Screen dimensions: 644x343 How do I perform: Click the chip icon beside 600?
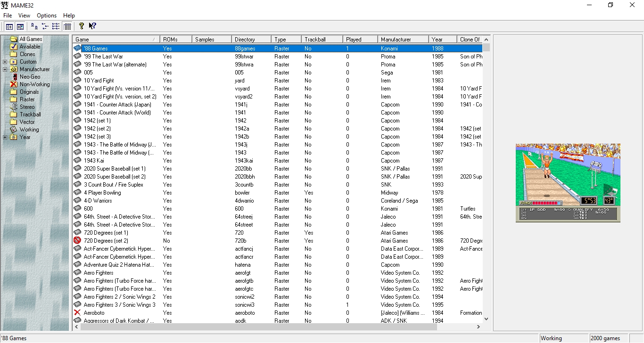(x=78, y=208)
